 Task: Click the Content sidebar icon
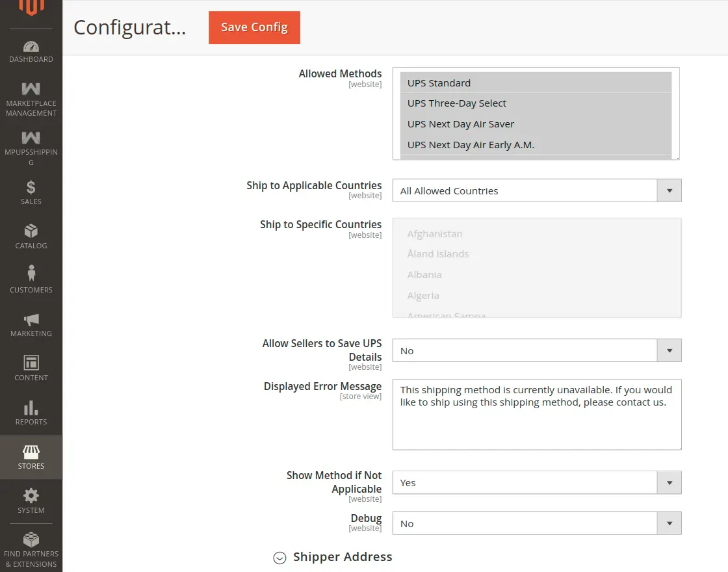(x=31, y=368)
